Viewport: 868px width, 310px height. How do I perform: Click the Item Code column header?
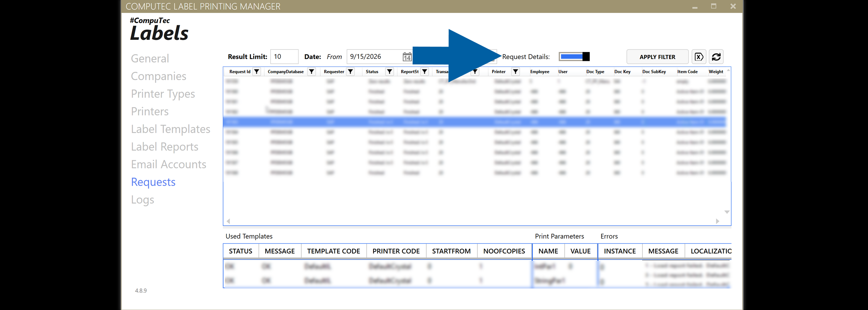tap(687, 72)
